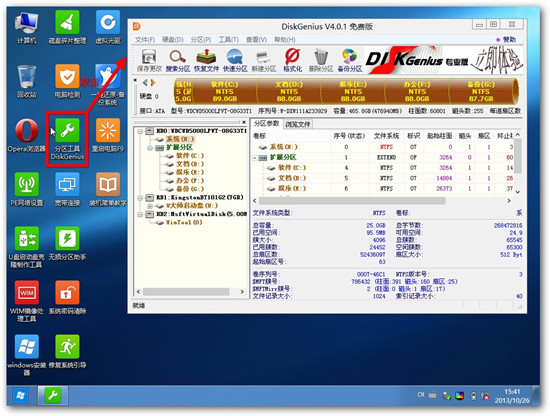Viewport: 550px width, 416px height.
Task: Select 备份(G:) block in the disk map
Action: click(x=481, y=91)
